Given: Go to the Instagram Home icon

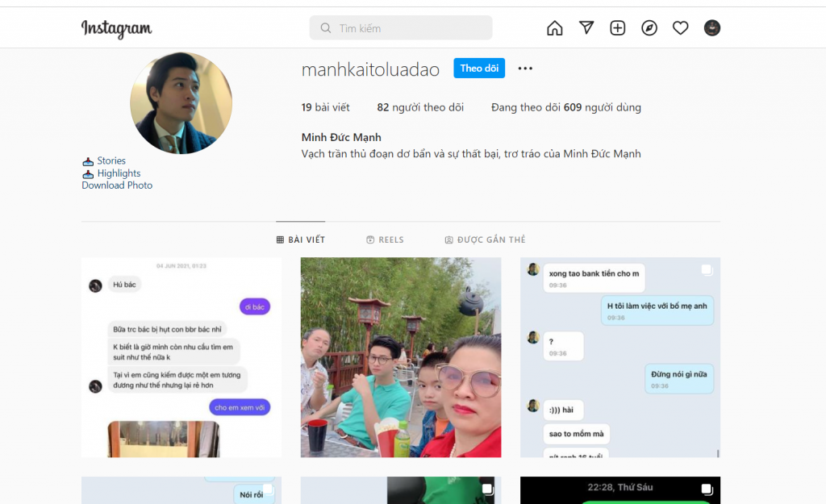Looking at the screenshot, I should tap(555, 28).
